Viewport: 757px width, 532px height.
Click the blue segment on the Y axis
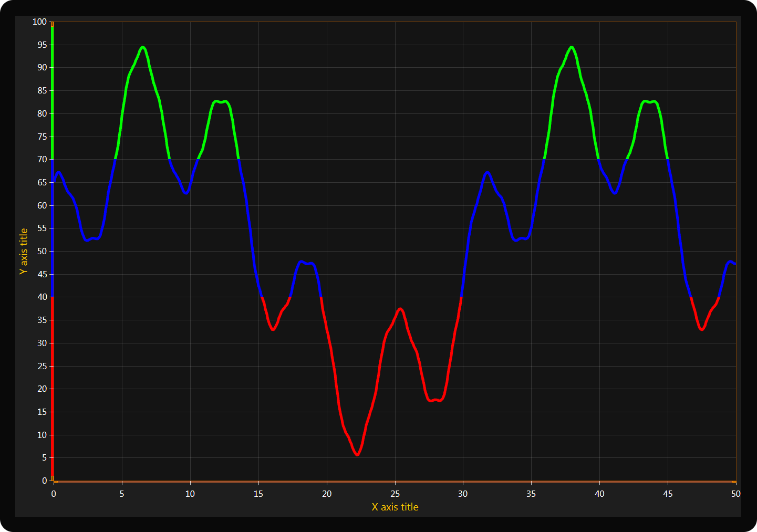(x=53, y=228)
